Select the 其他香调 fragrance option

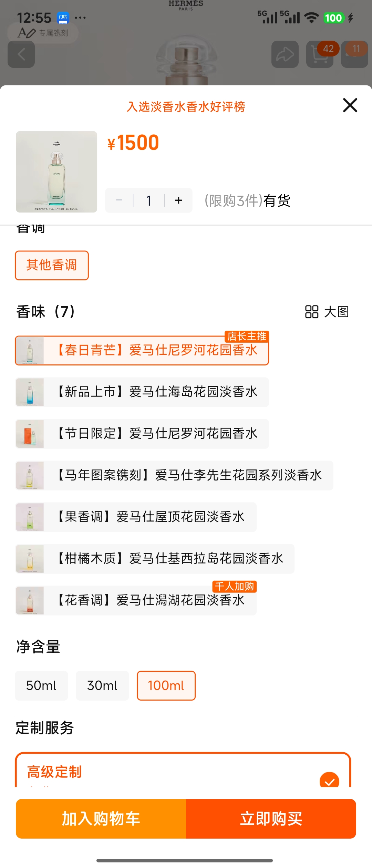[x=52, y=265]
